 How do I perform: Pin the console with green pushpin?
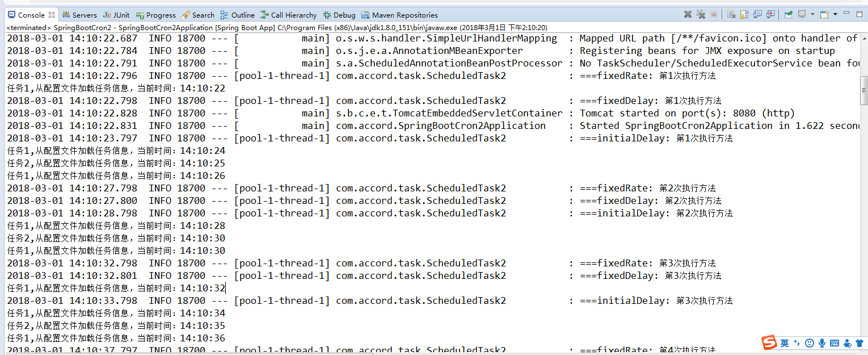point(788,14)
